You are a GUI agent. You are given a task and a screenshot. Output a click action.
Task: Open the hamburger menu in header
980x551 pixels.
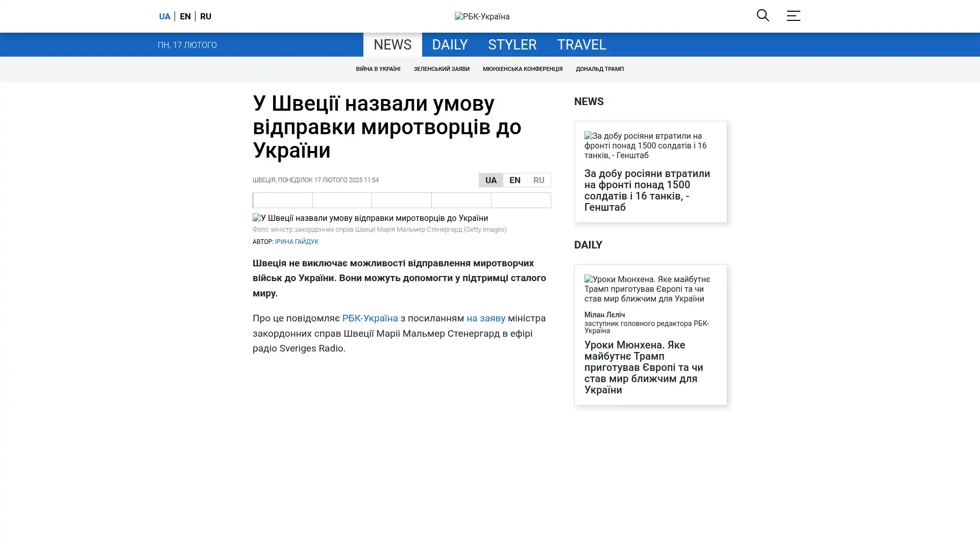pyautogui.click(x=793, y=16)
